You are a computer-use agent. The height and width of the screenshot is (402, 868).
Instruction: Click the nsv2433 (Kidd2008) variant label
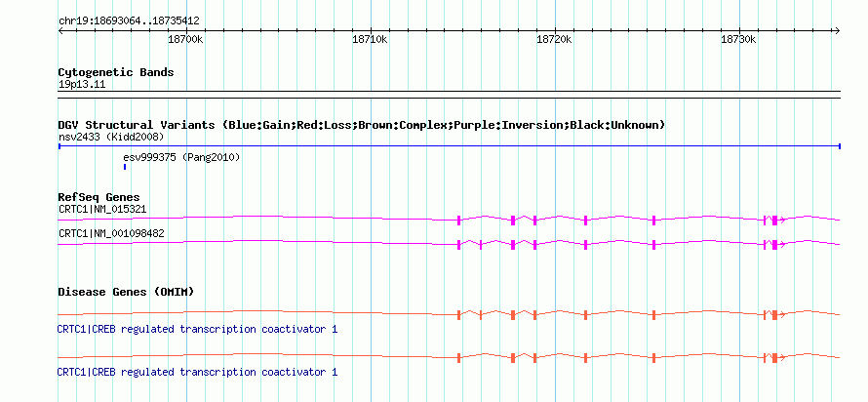coord(111,137)
